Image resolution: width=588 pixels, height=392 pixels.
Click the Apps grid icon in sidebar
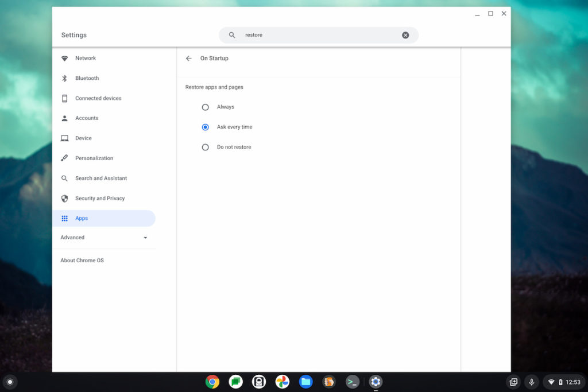click(x=64, y=218)
